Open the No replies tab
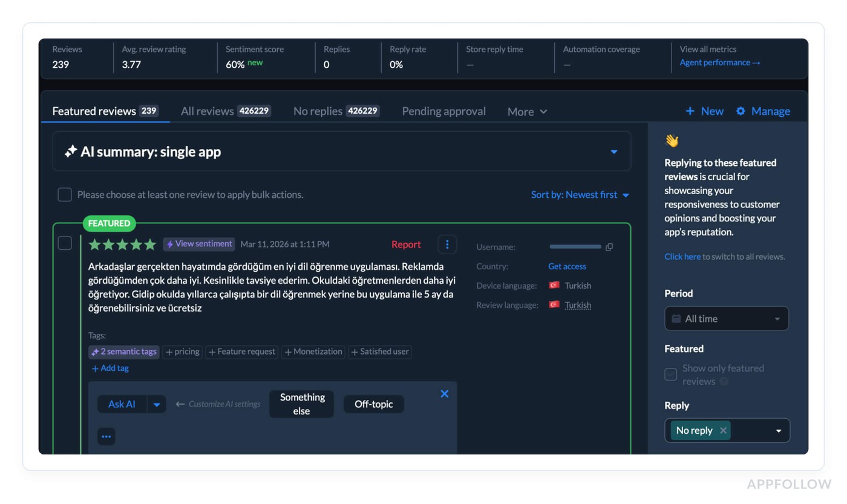847x504 pixels. click(336, 111)
